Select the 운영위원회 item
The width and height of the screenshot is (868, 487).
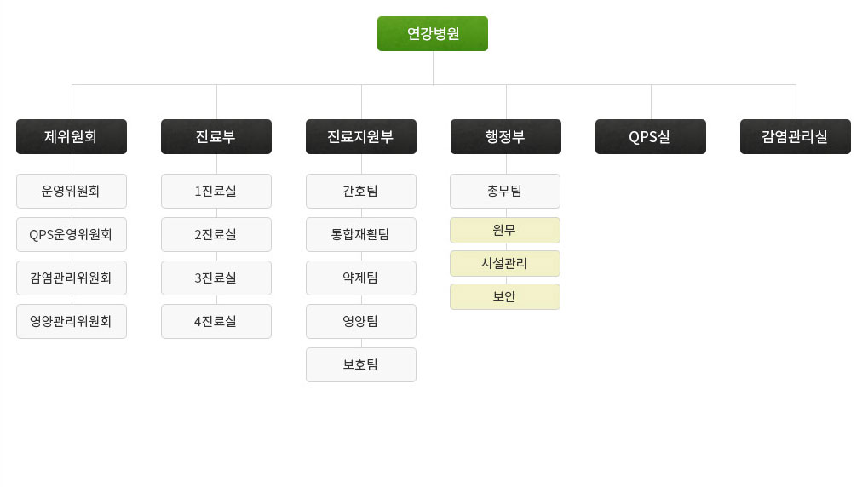(72, 191)
